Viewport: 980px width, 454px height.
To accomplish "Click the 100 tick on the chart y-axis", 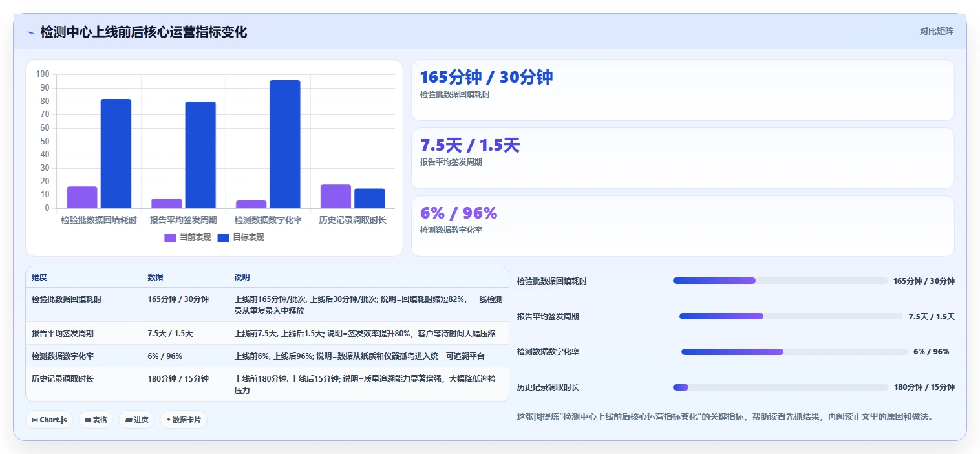I will click(x=43, y=74).
